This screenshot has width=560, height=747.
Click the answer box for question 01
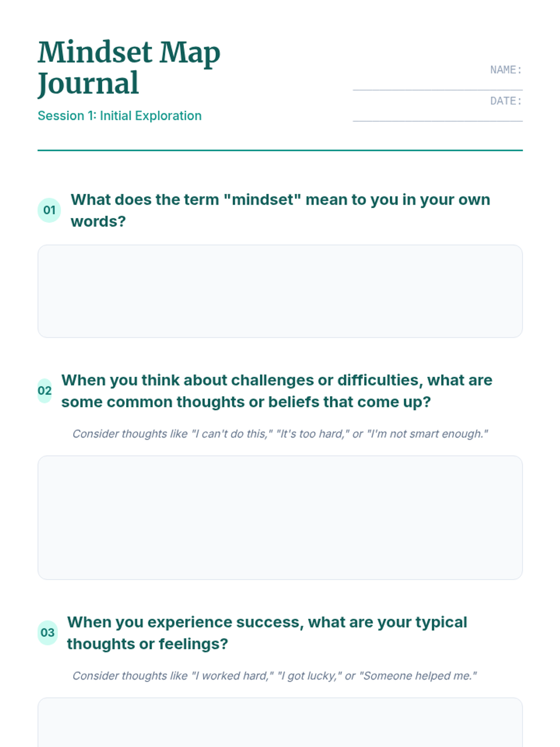[280, 291]
